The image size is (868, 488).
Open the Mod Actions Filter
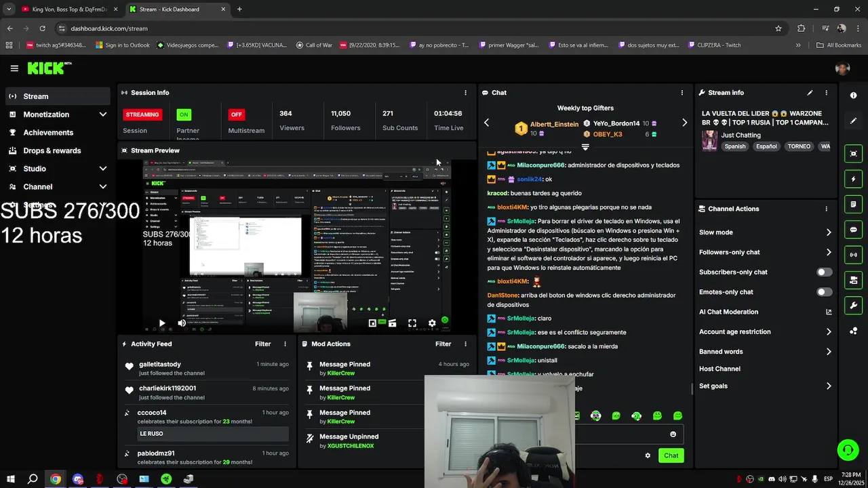tap(443, 344)
